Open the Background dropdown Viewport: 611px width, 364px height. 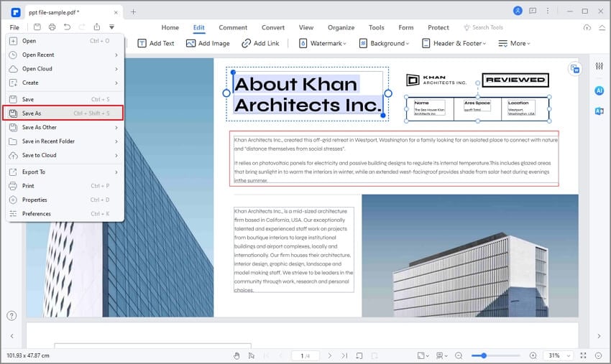(x=384, y=43)
